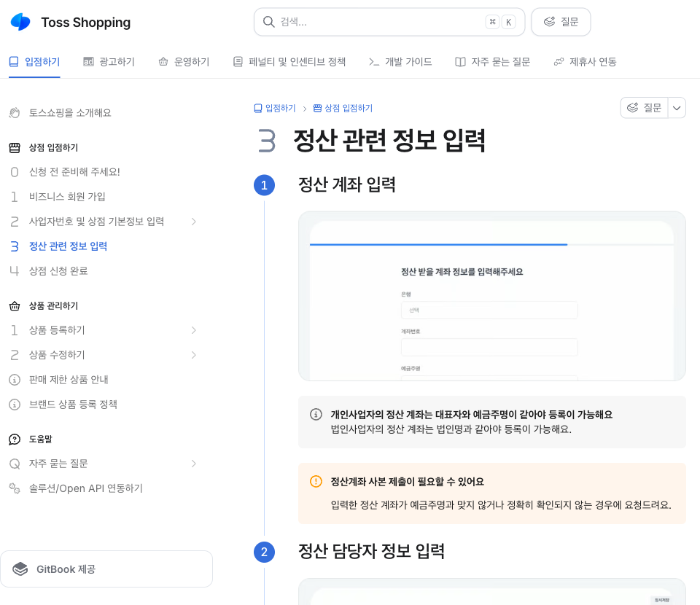Open dropdown arrow next to page 질문 button

click(x=677, y=108)
